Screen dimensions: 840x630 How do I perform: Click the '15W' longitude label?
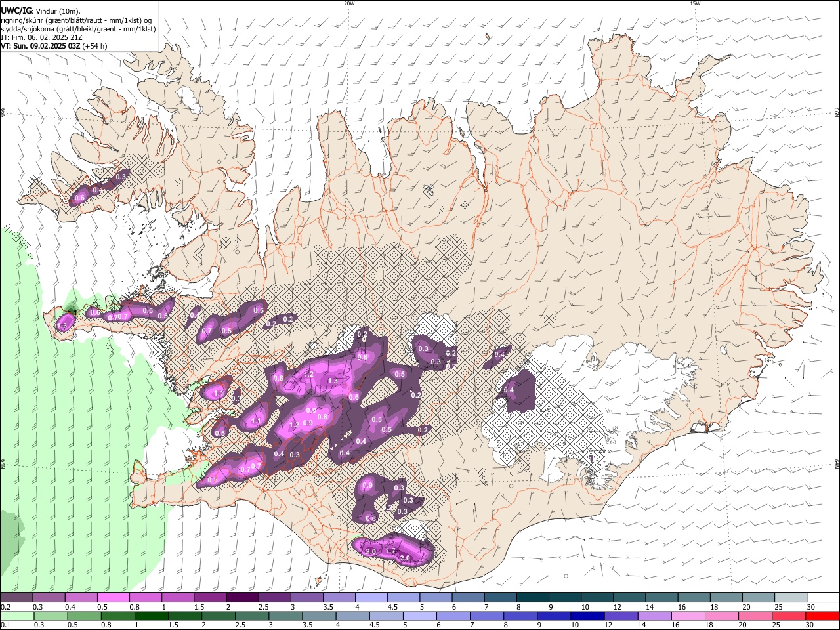click(695, 3)
